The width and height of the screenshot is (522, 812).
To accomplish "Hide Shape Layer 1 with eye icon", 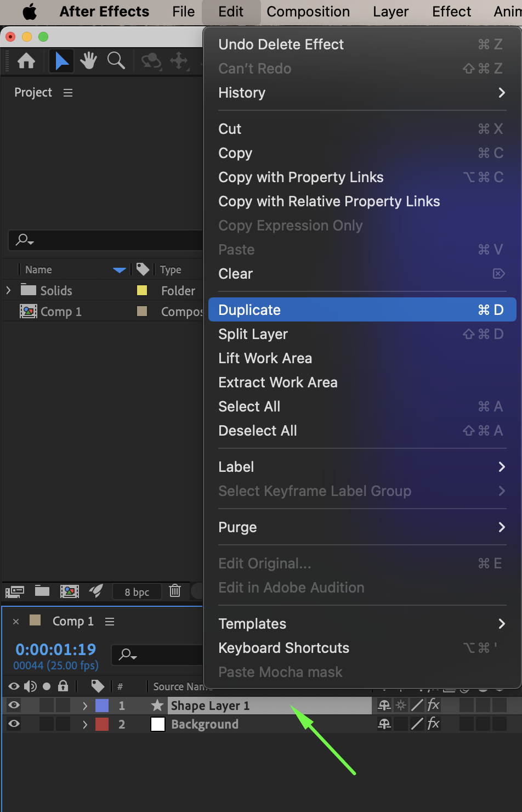I will coord(14,705).
